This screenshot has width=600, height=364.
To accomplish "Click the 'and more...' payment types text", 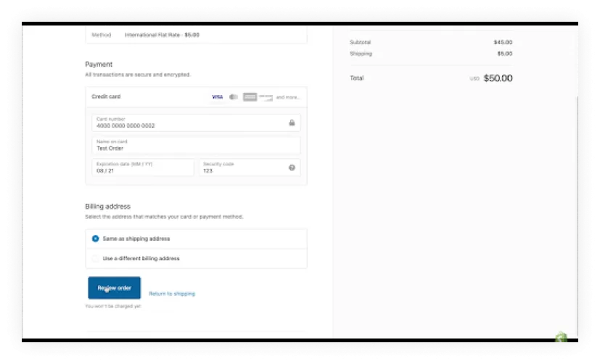I will coord(288,96).
